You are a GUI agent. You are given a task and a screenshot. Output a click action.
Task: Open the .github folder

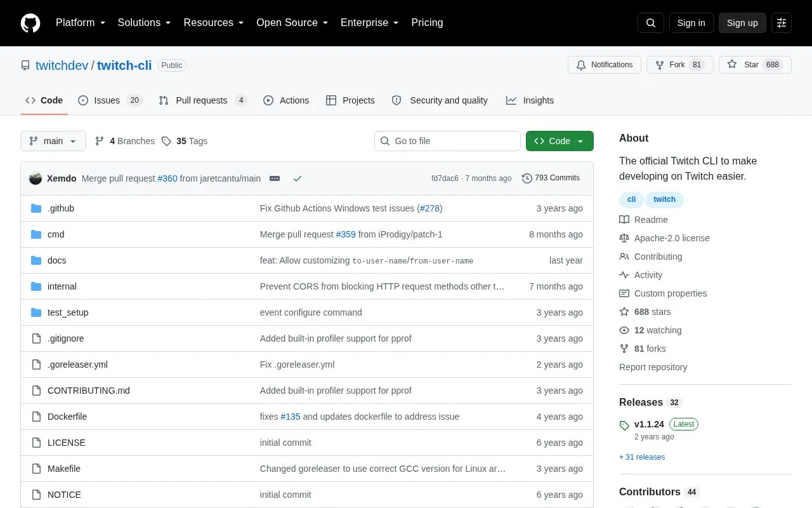[61, 208]
